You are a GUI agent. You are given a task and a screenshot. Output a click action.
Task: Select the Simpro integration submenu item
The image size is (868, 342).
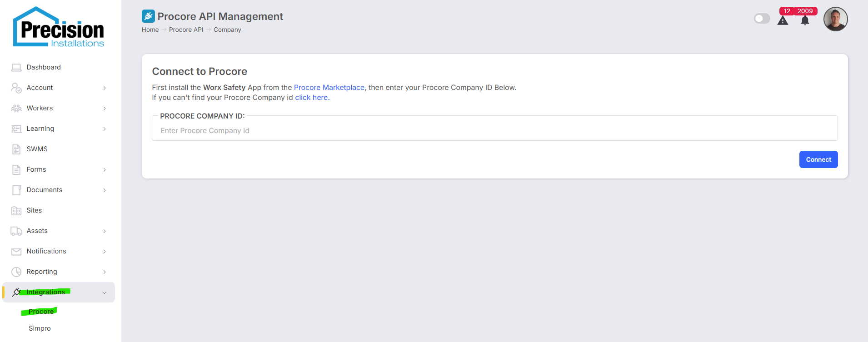click(x=40, y=328)
